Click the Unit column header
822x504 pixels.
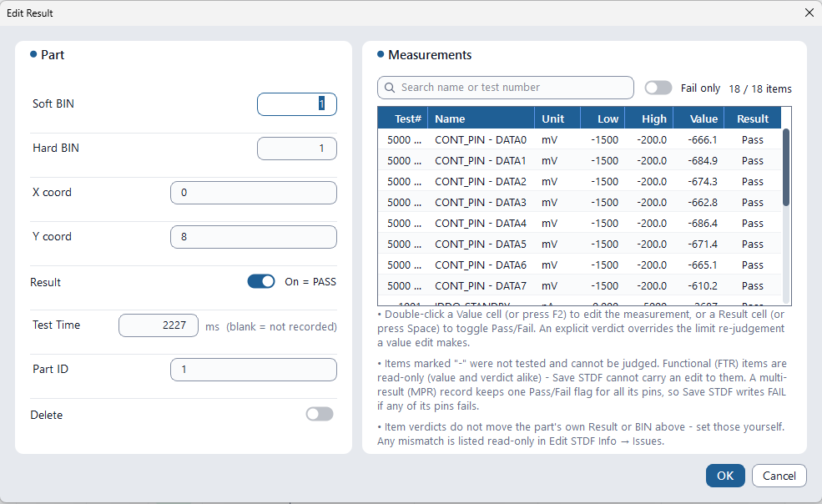[557, 118]
